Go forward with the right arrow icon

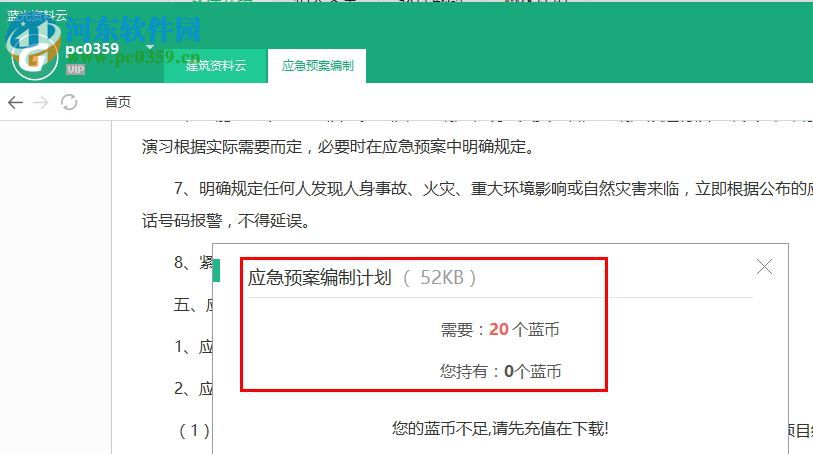(40, 102)
